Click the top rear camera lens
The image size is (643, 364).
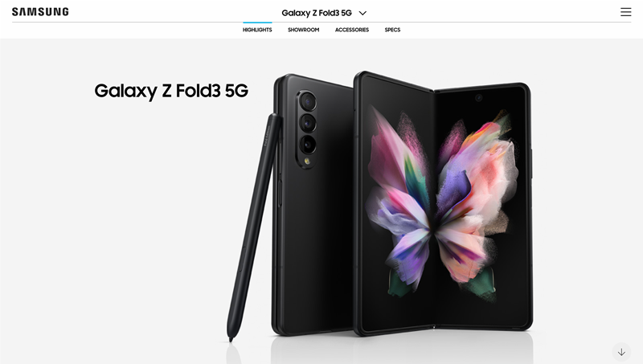click(308, 100)
